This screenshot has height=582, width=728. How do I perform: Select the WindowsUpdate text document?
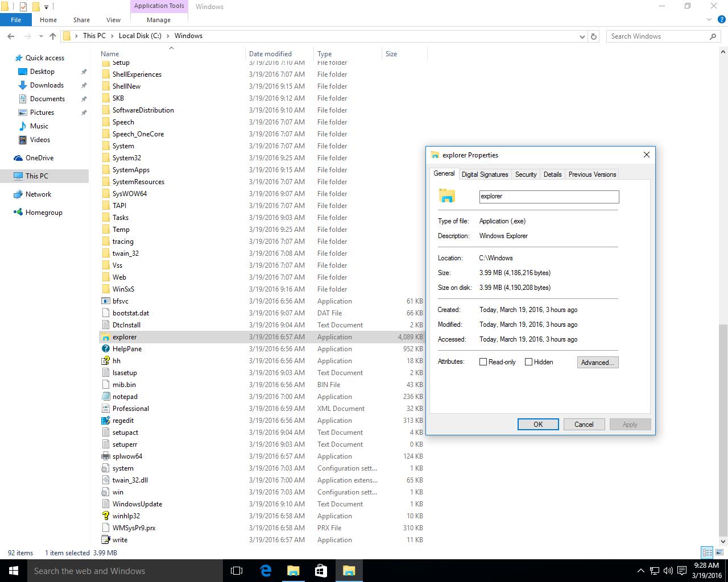click(x=262, y=504)
